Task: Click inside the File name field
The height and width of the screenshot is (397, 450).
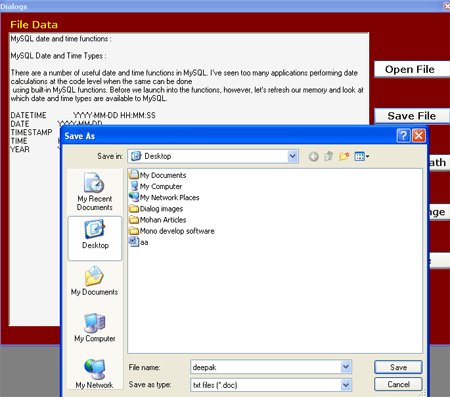Action: (x=266, y=367)
